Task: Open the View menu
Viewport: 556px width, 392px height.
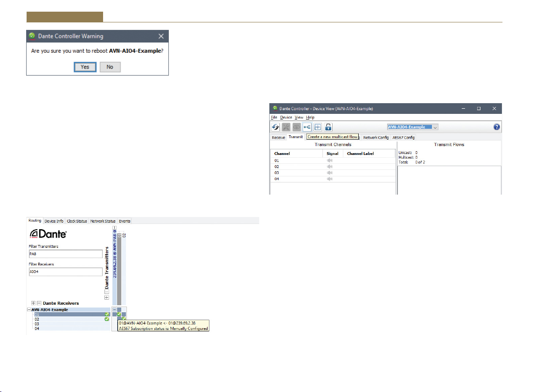Action: [x=299, y=118]
